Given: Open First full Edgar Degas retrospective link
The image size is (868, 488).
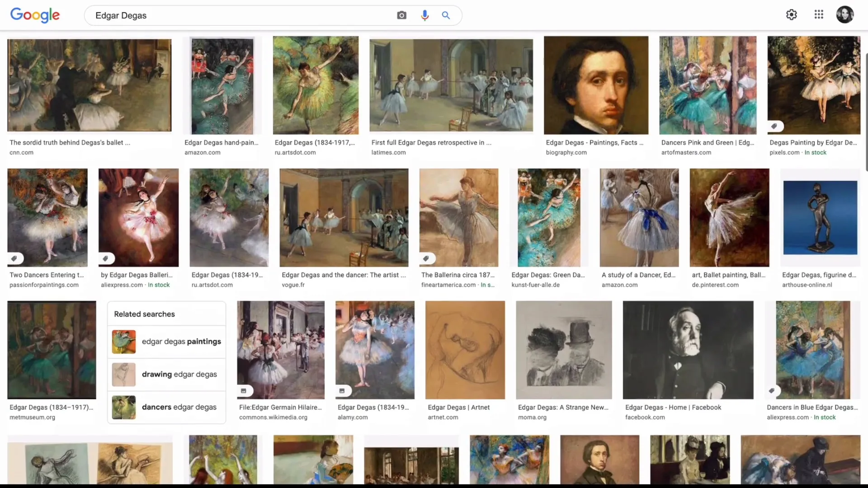Looking at the screenshot, I should (x=431, y=142).
